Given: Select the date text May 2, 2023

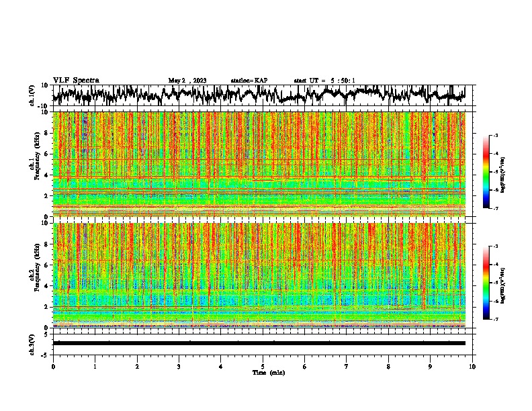Looking at the screenshot, I should 187,81.
